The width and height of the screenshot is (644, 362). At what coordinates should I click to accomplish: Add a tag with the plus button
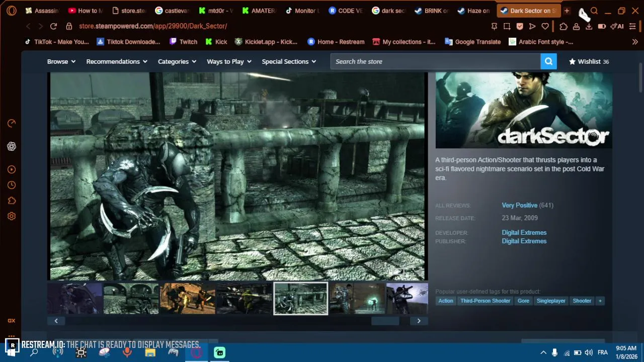tap(600, 301)
